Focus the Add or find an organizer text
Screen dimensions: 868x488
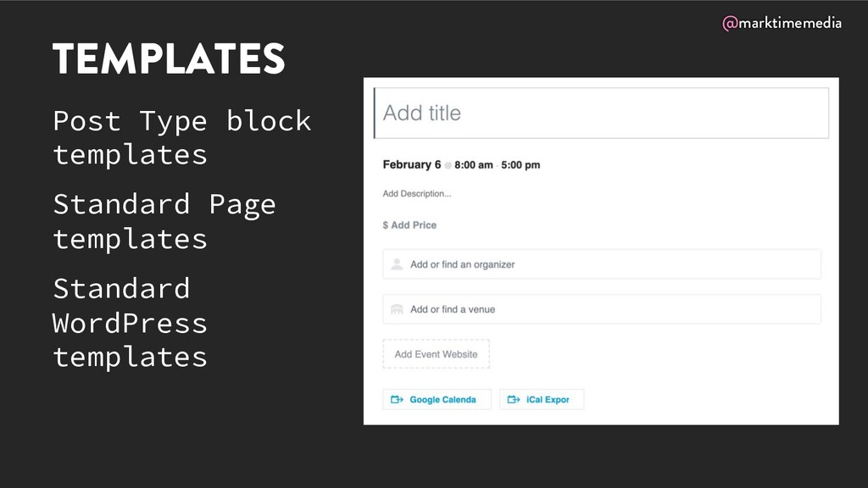point(462,264)
